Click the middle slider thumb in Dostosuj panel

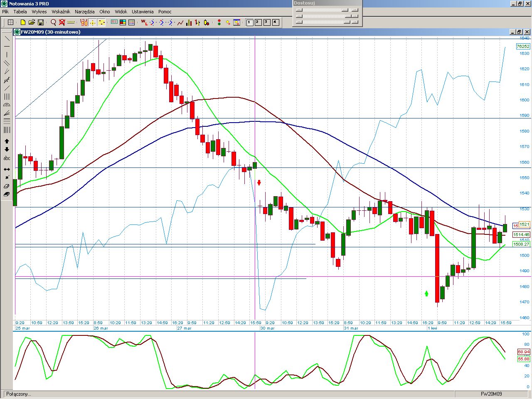point(348,16)
